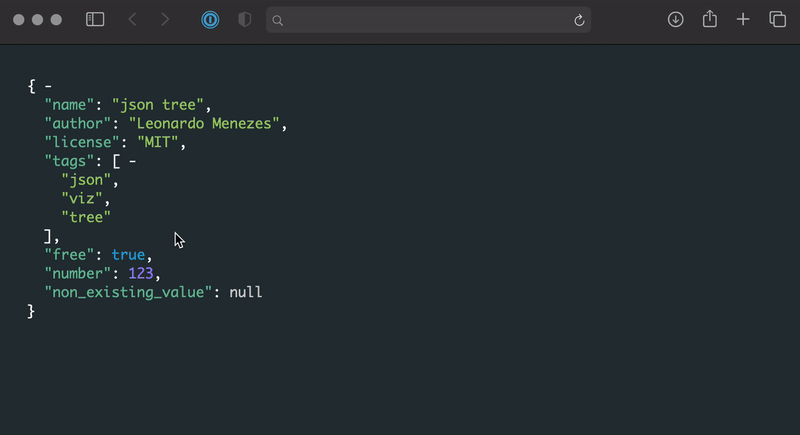Select the "free" key

pyautogui.click(x=69, y=254)
